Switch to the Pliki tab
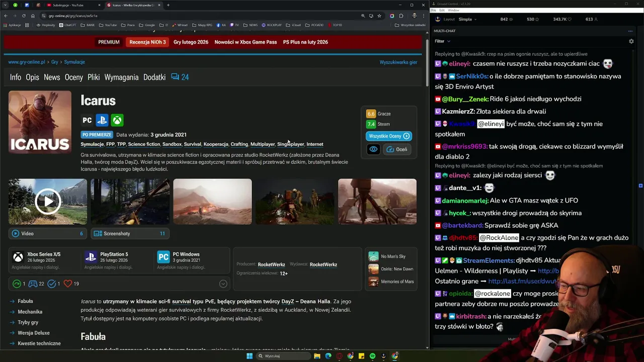 coord(94,77)
